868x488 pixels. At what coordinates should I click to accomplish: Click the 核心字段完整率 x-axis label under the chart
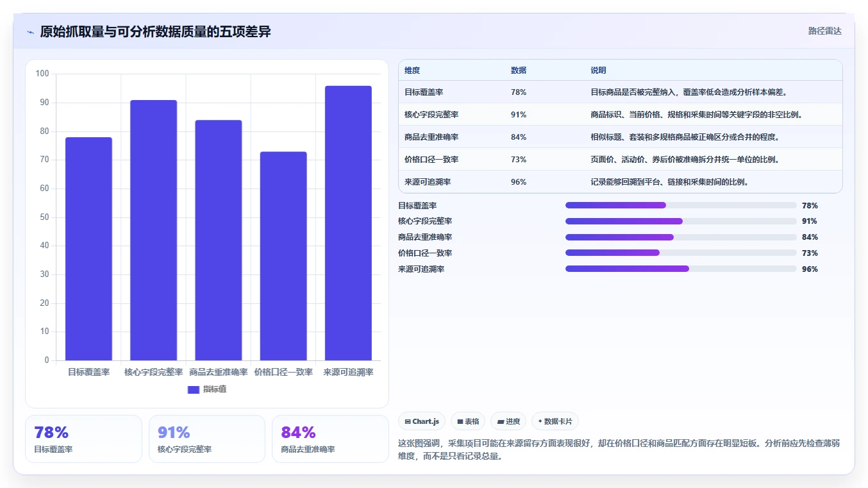pos(153,372)
